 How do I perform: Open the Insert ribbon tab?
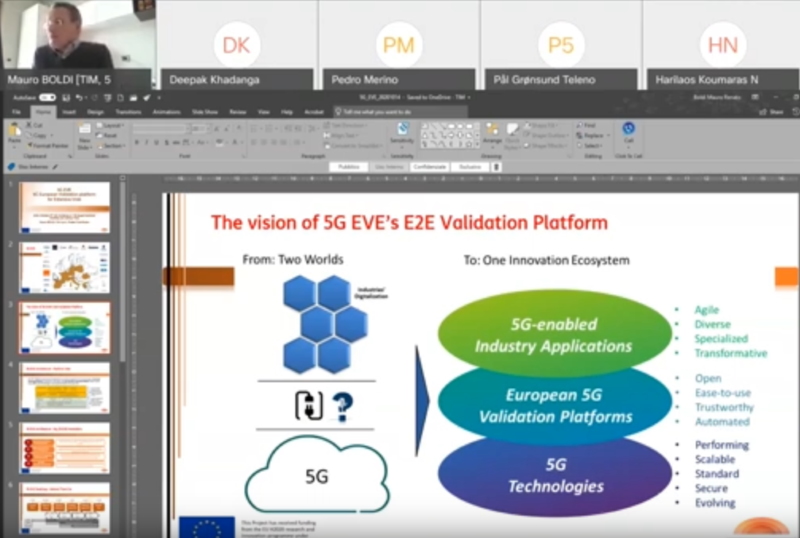click(x=69, y=112)
